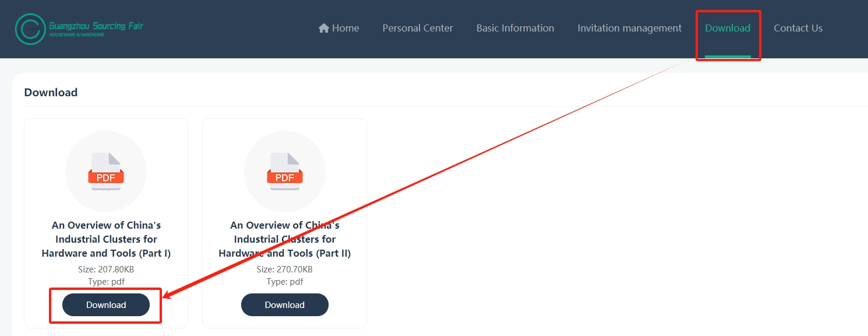Click the Part I document title
868x336 pixels.
106,239
